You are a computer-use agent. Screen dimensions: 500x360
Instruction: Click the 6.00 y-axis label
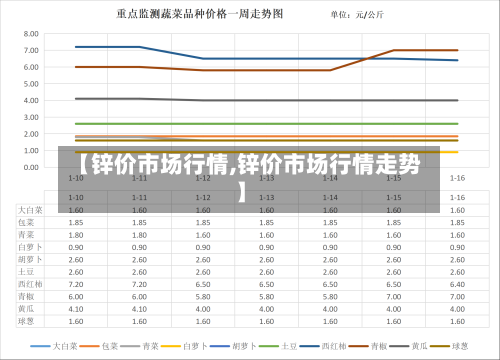31,67
